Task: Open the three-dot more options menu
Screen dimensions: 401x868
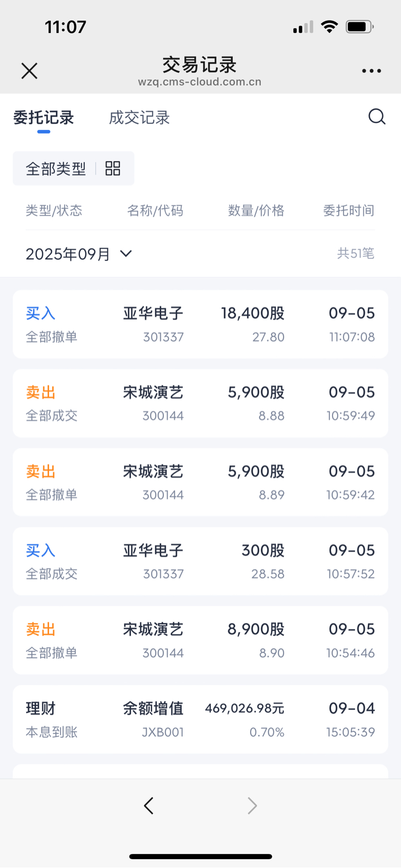Action: (371, 71)
